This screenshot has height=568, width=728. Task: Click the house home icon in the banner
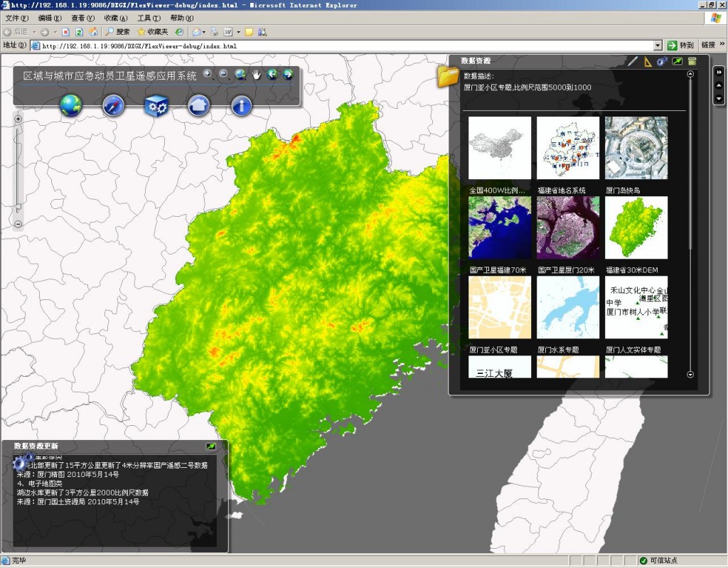pos(199,106)
